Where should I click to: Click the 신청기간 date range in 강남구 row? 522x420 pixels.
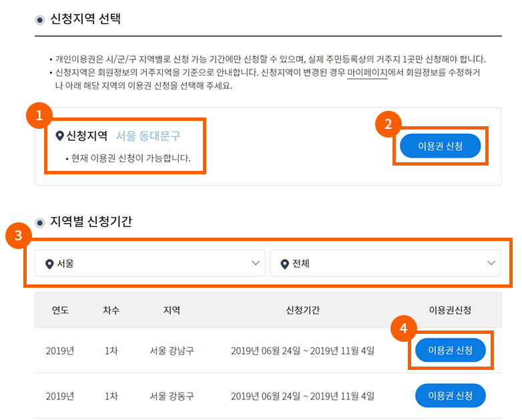point(302,351)
